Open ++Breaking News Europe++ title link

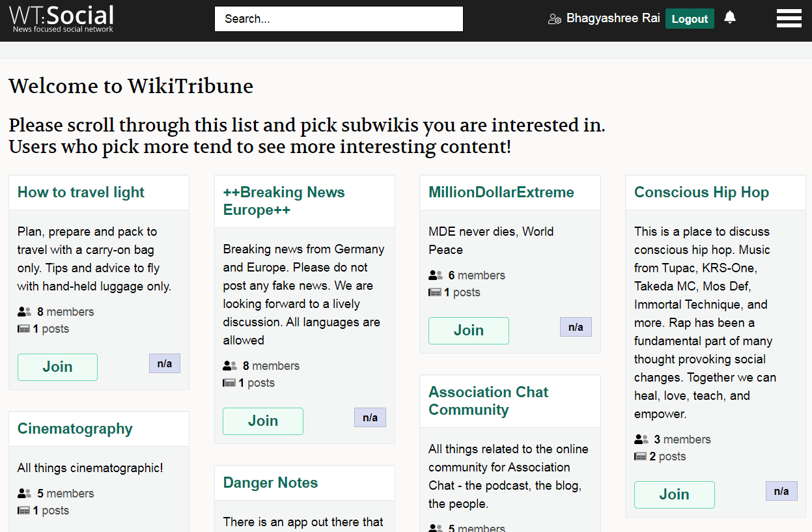tap(284, 201)
